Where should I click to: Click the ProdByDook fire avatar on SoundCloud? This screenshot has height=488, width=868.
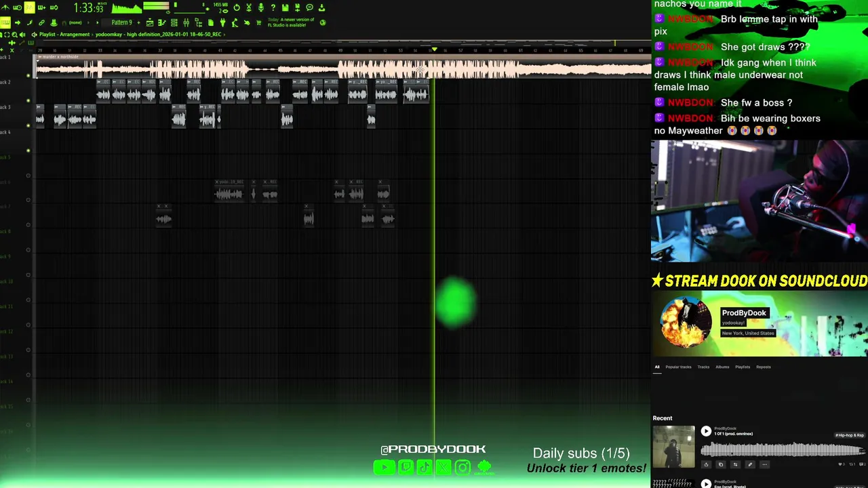[686, 323]
